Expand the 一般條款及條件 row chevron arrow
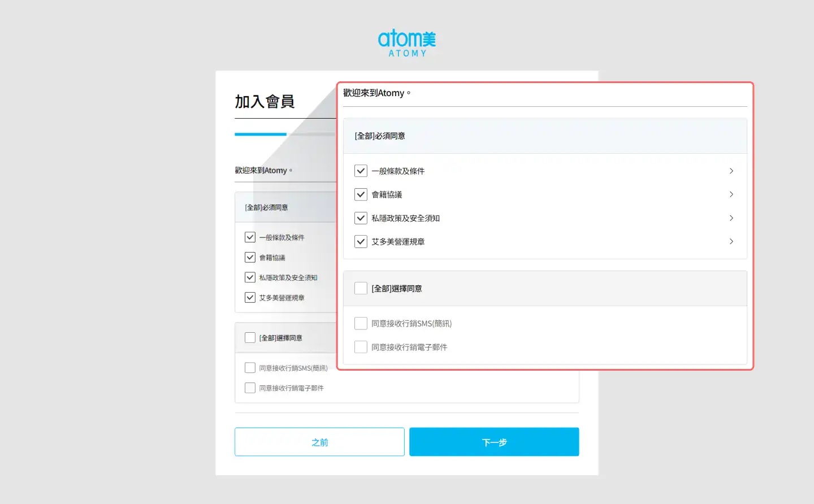The image size is (814, 504). click(x=731, y=171)
